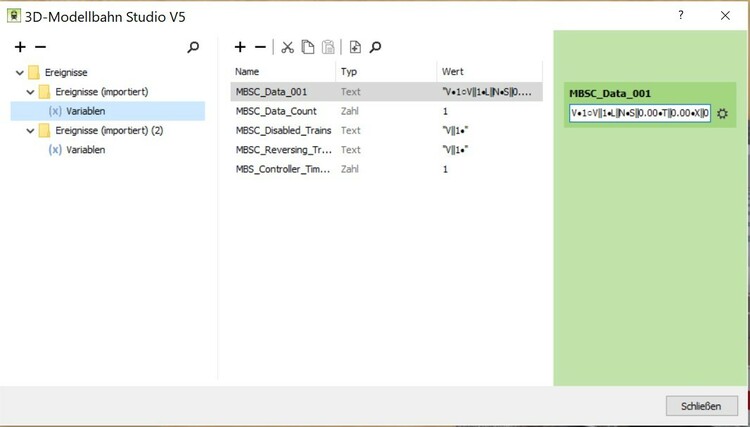Open settings gear next to MBSC_Data_001 value
The height and width of the screenshot is (427, 750).
[722, 114]
